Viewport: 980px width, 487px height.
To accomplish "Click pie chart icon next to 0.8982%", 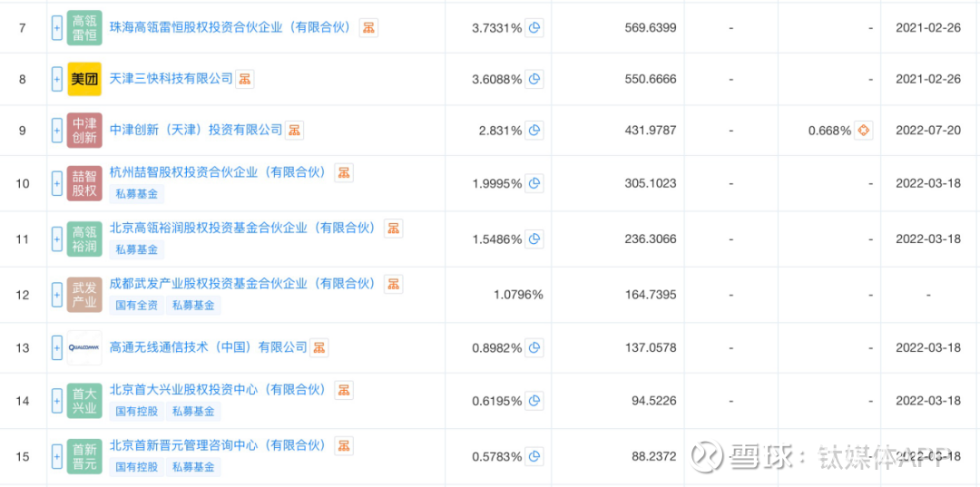I will pyautogui.click(x=534, y=347).
